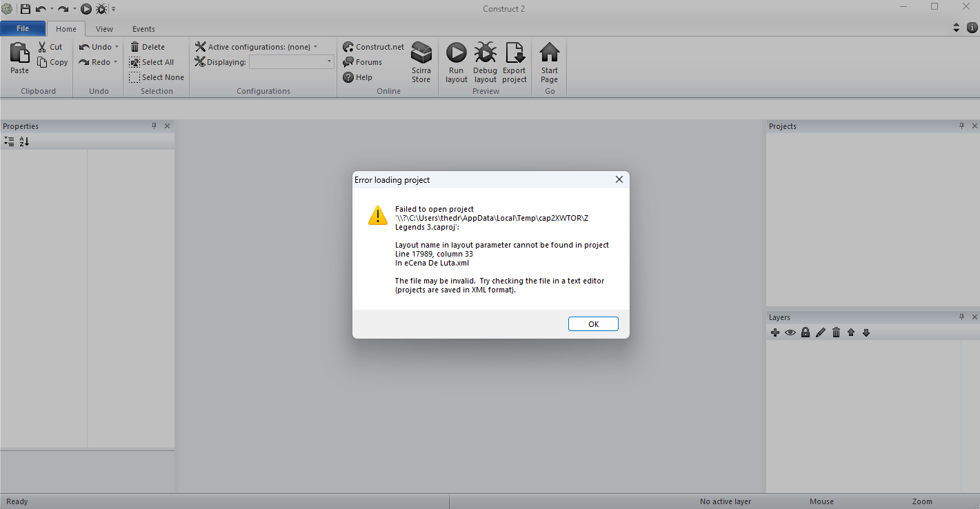
Task: Click Export project
Action: click(x=514, y=62)
